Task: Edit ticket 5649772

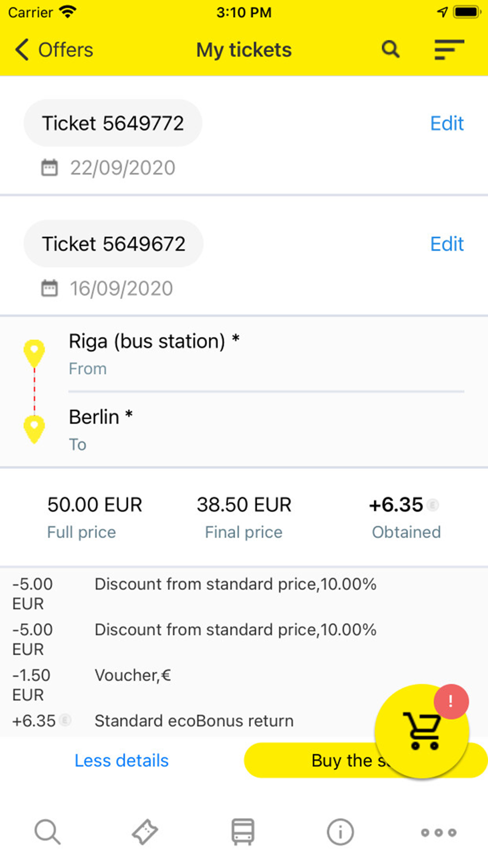Action: click(447, 124)
